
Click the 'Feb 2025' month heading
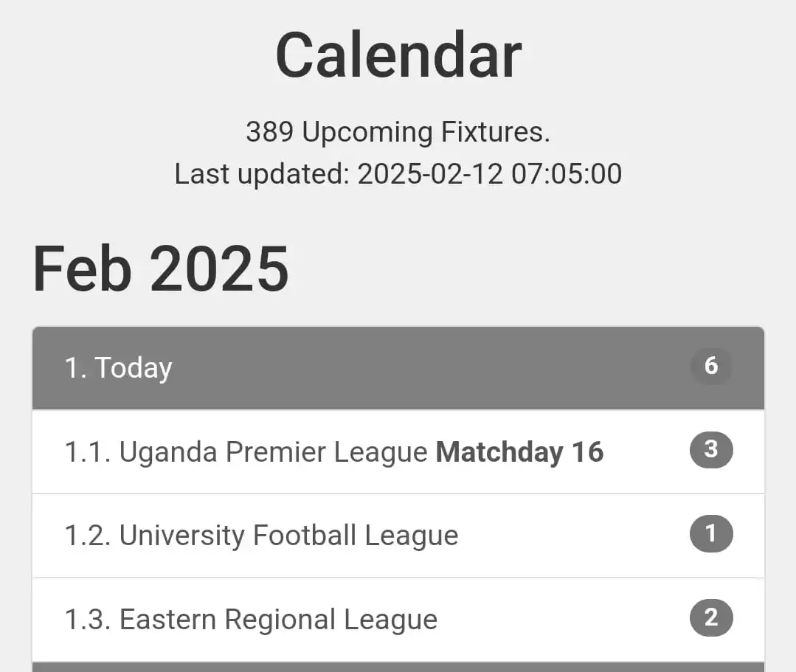[160, 268]
